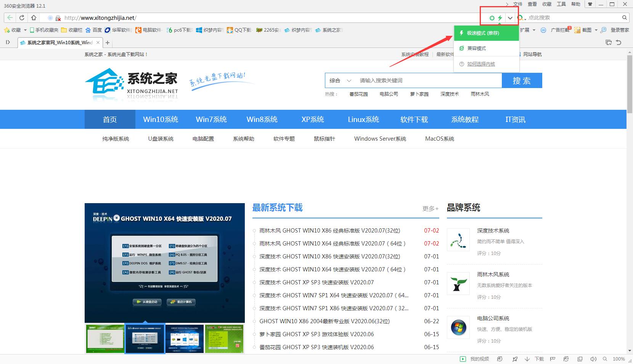Switch to the Win10系统 navigation tab

click(161, 119)
